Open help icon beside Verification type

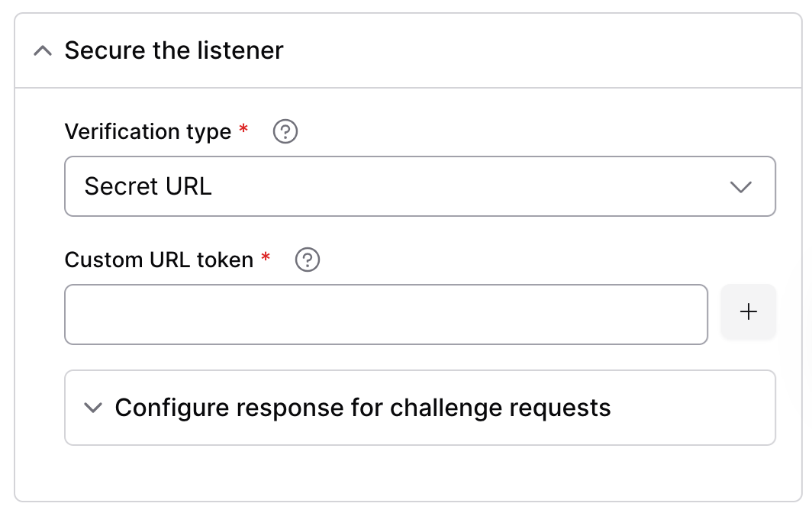pyautogui.click(x=285, y=131)
